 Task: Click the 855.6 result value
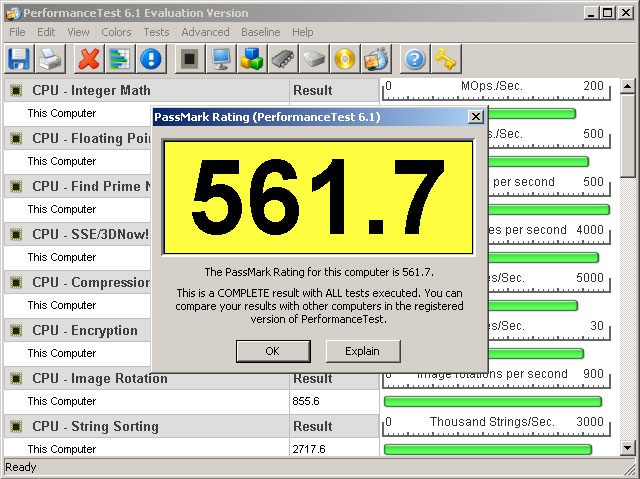pos(306,401)
